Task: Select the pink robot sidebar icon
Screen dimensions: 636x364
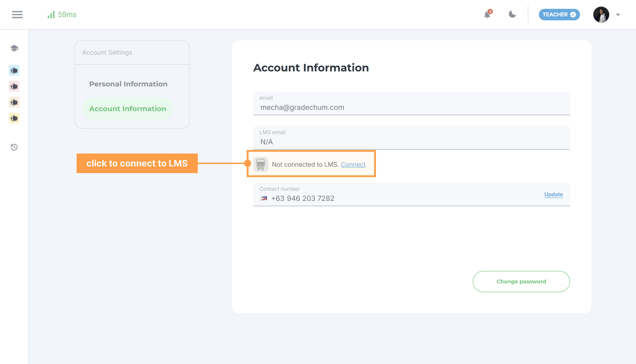Action: tap(14, 87)
